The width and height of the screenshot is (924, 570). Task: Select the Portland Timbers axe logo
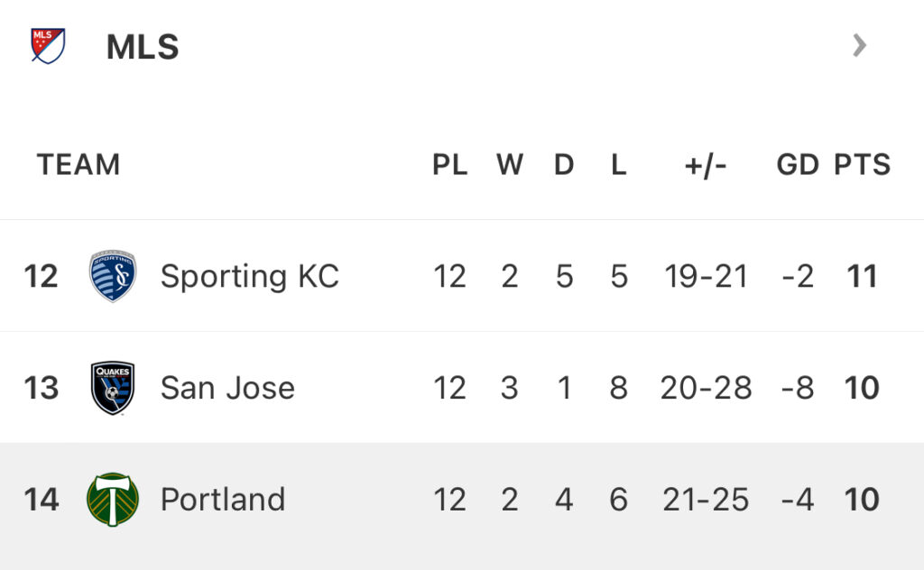click(x=113, y=500)
